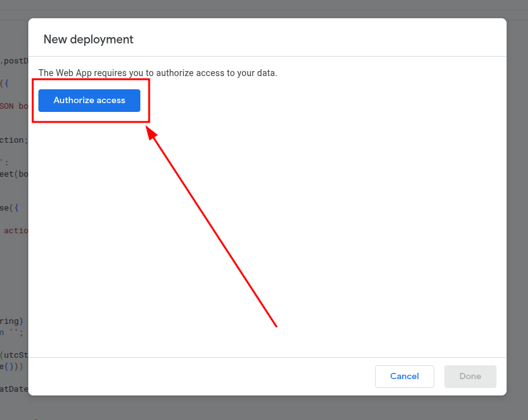Image resolution: width=528 pixels, height=420 pixels.
Task: Click the 'eet(bo' code fragment at left
Action: click(14, 174)
